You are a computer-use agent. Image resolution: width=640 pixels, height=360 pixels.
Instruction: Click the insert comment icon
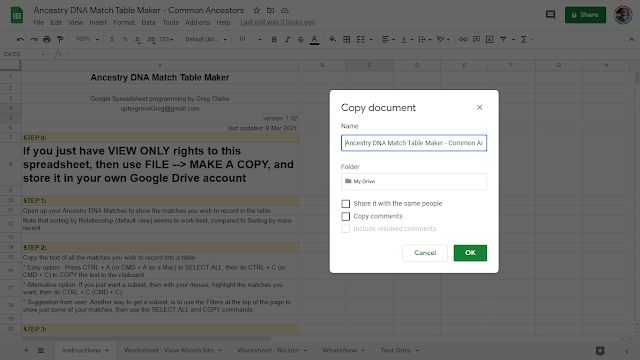coord(476,40)
